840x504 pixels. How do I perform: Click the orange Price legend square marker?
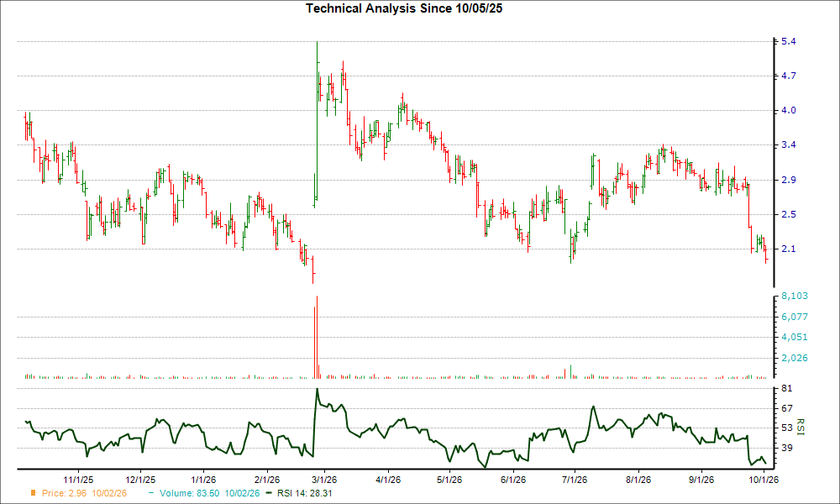click(34, 493)
